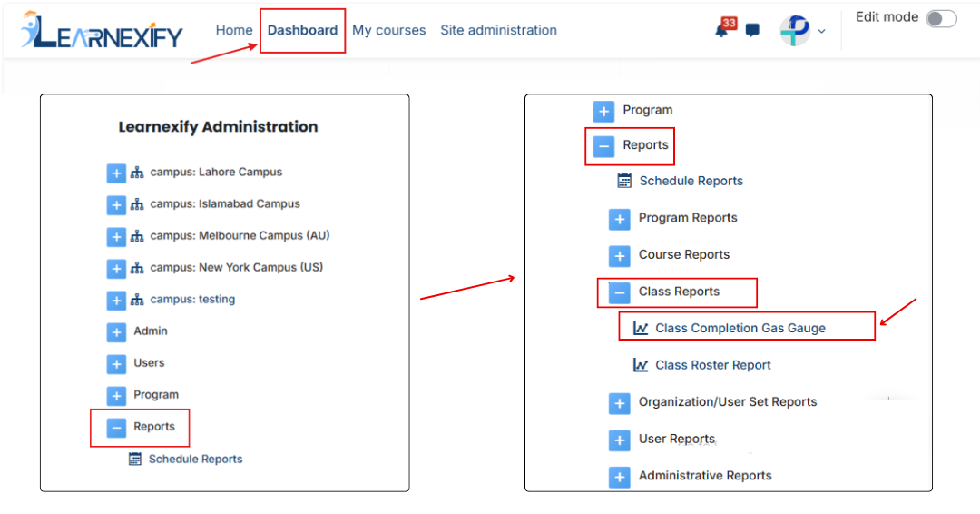Click the Class Reports label
Image resolution: width=980 pixels, height=514 pixels.
tap(680, 292)
